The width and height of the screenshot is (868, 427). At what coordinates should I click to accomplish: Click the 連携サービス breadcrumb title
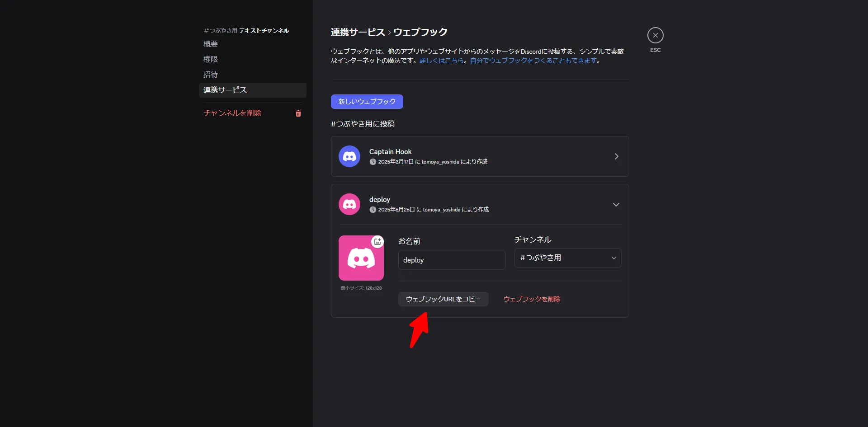[x=358, y=32]
